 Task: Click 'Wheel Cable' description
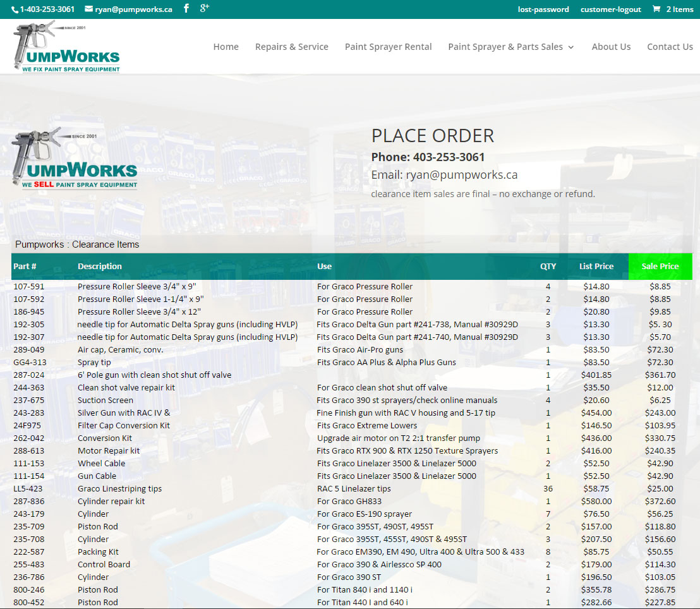[x=101, y=464]
